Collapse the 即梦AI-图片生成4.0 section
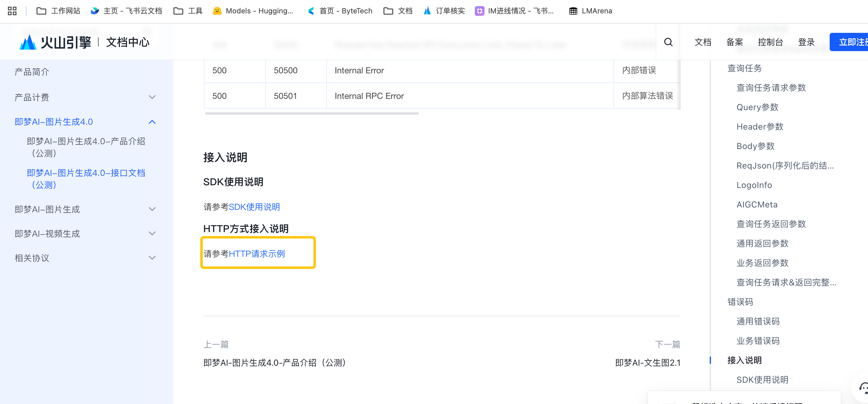The image size is (868, 404). (x=152, y=122)
